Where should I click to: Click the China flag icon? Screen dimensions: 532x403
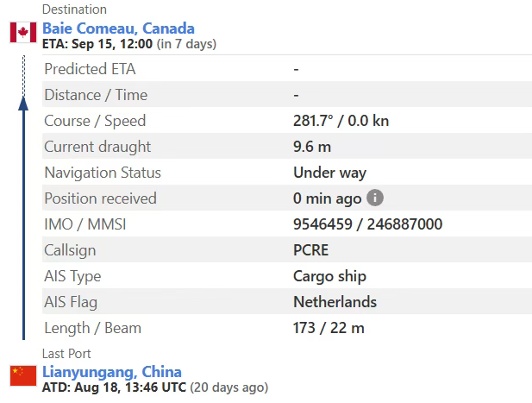[x=22, y=375]
